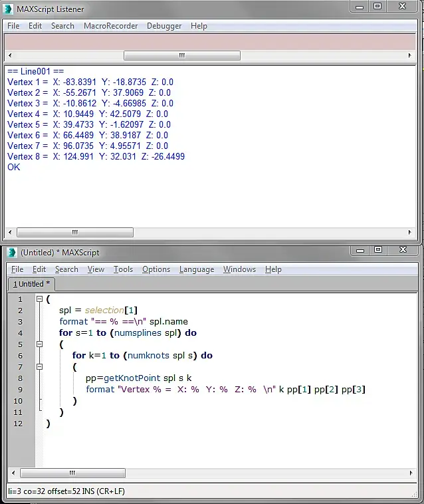
Task: Collapse the code fold on line 1
Action: [x=39, y=299]
